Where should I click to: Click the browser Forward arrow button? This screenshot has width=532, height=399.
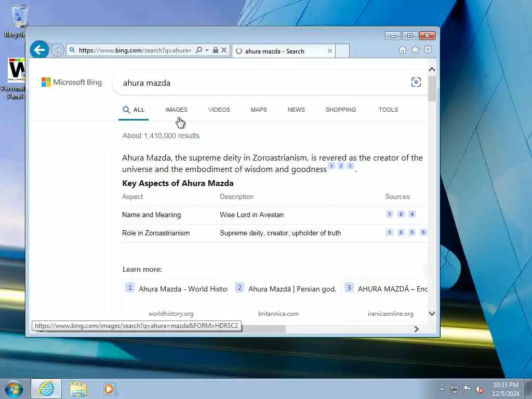[58, 50]
